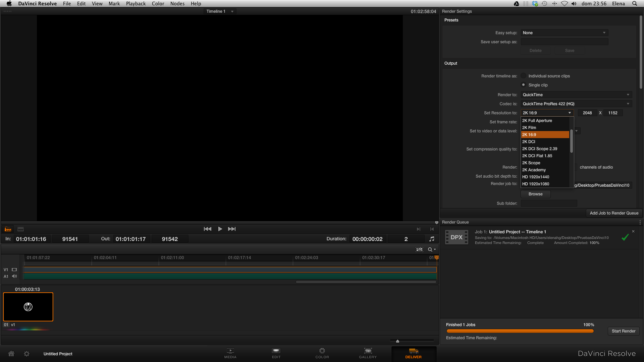Click the audio note icon beside duration
This screenshot has width=644, height=362.
(432, 239)
